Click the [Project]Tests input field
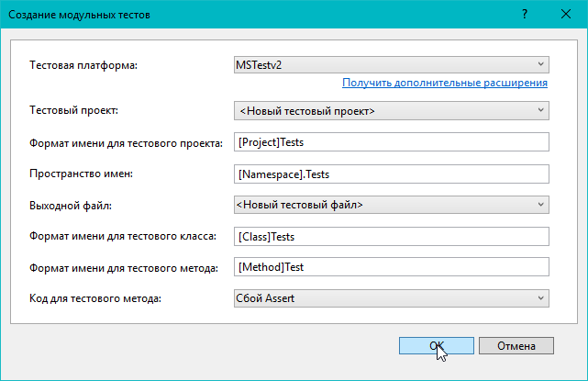The height and width of the screenshot is (381, 588). [391, 142]
